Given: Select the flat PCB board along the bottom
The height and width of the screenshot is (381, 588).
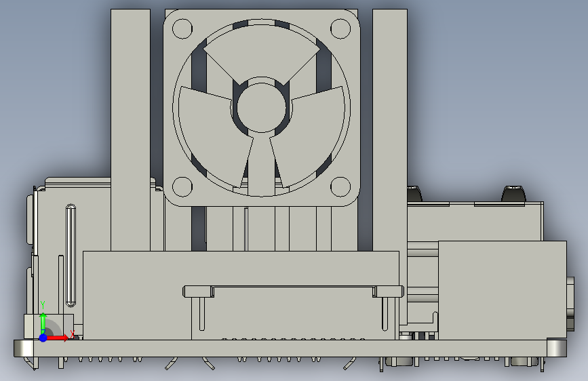Looking at the screenshot, I should pyautogui.click(x=290, y=348).
